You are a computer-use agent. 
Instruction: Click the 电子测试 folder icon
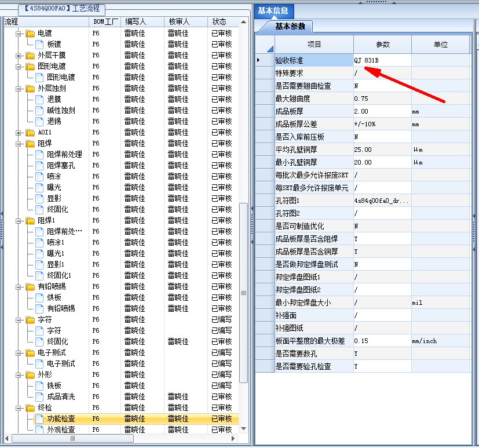[x=30, y=352]
